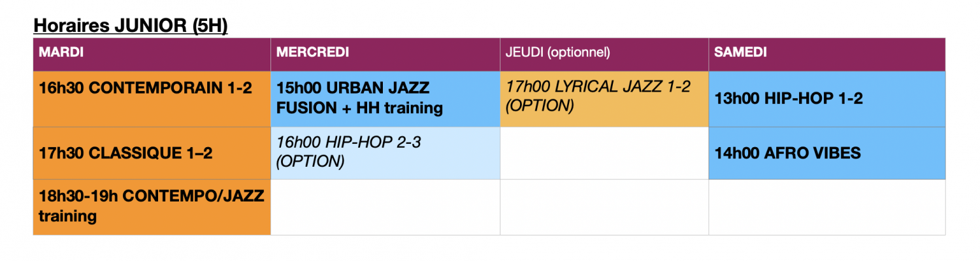
Task: Click the empty Jeudi cell in second row
Action: [x=604, y=153]
